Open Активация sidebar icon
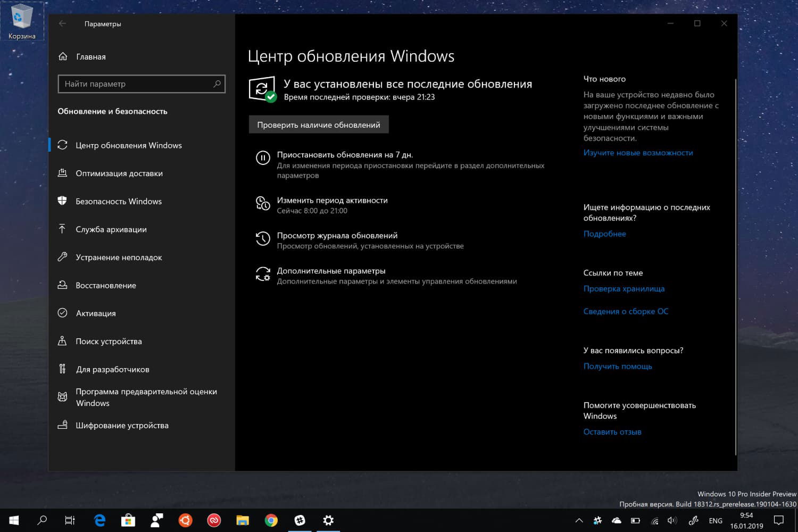Image resolution: width=798 pixels, height=532 pixels. pyautogui.click(x=63, y=313)
